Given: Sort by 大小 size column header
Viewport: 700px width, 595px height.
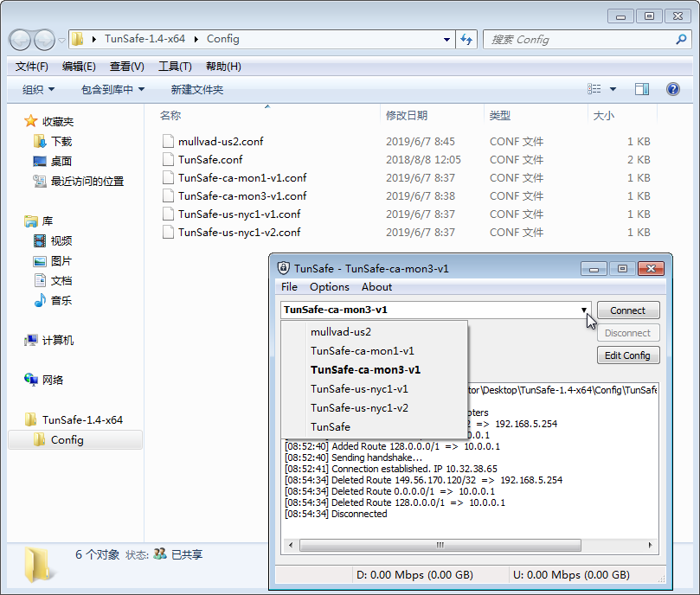Looking at the screenshot, I should click(622, 116).
